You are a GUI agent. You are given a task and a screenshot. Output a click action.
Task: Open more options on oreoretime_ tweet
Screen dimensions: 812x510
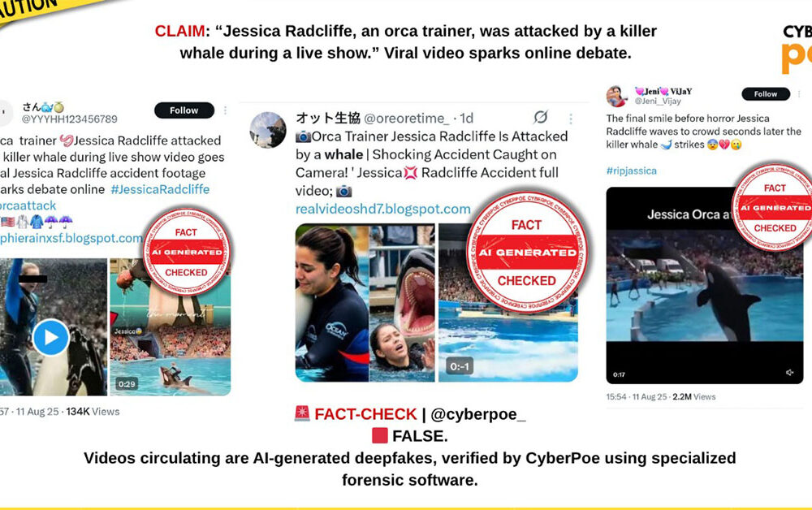(571, 119)
